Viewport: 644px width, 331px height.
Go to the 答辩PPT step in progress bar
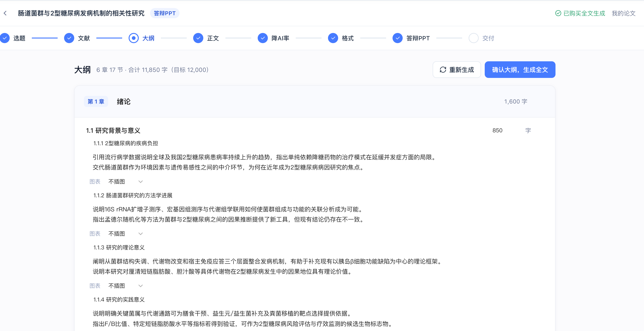418,38
